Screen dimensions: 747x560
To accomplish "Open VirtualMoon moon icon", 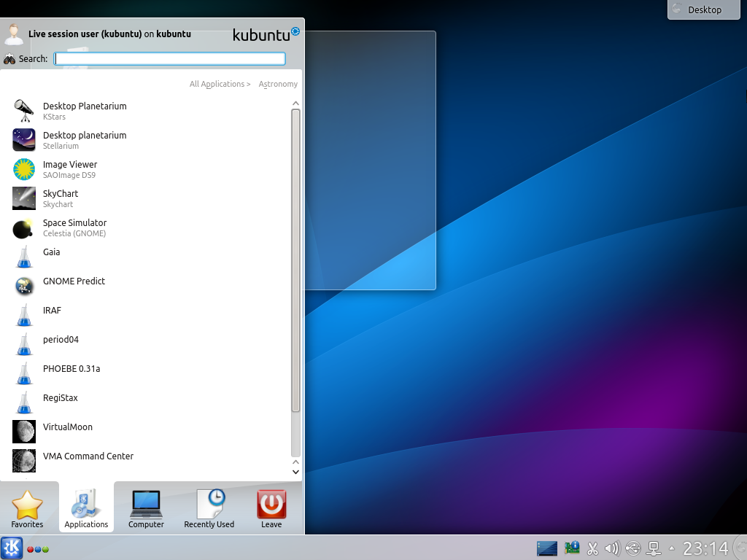I will coord(24,432).
